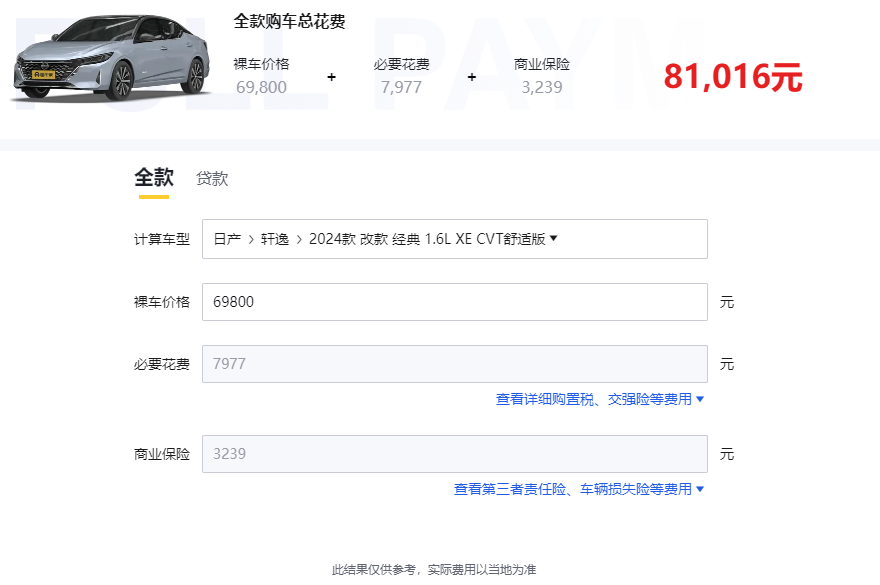Viewport: 880px width, 585px height.
Task: Click the 计算车型 label
Action: [162, 239]
